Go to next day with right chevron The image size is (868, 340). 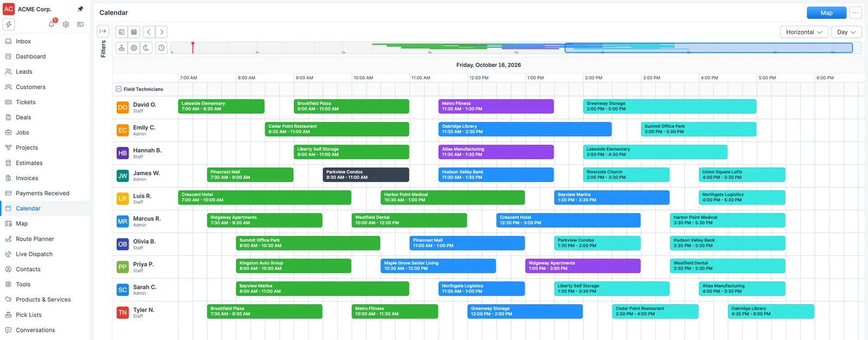coord(162,32)
